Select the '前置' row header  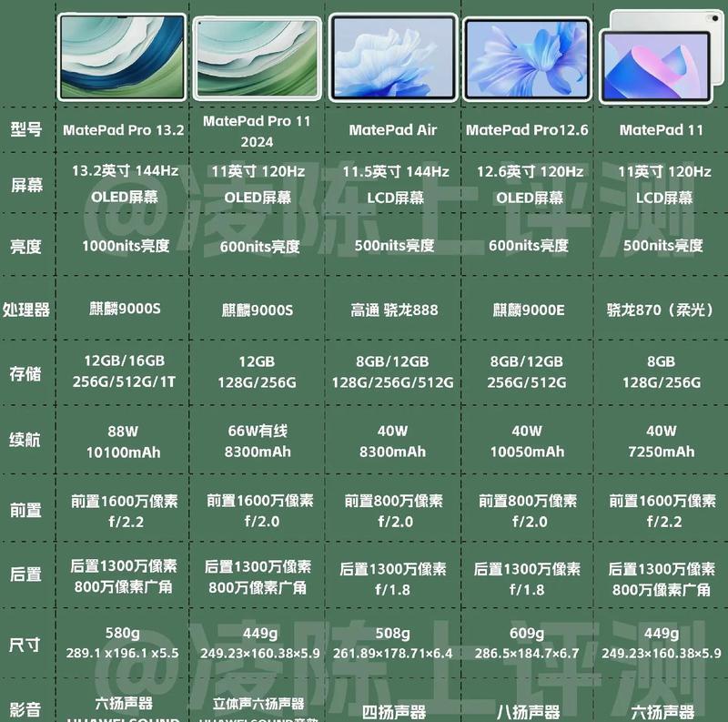point(25,510)
